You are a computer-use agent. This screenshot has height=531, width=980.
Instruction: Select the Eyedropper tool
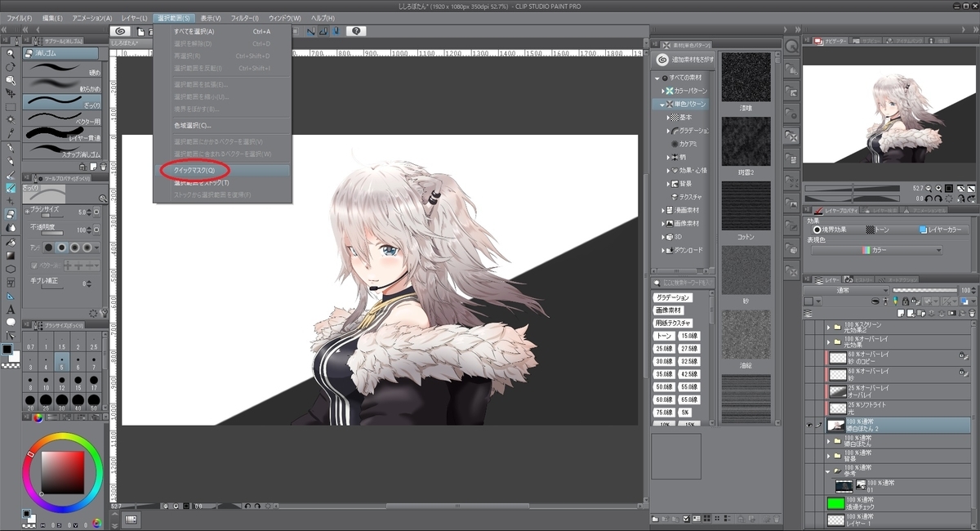tap(11, 133)
